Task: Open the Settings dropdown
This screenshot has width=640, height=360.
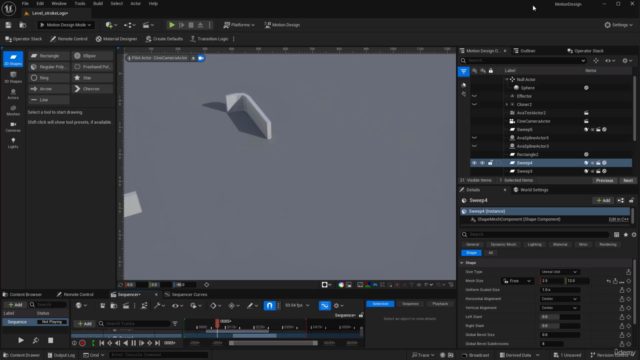Action: point(619,25)
